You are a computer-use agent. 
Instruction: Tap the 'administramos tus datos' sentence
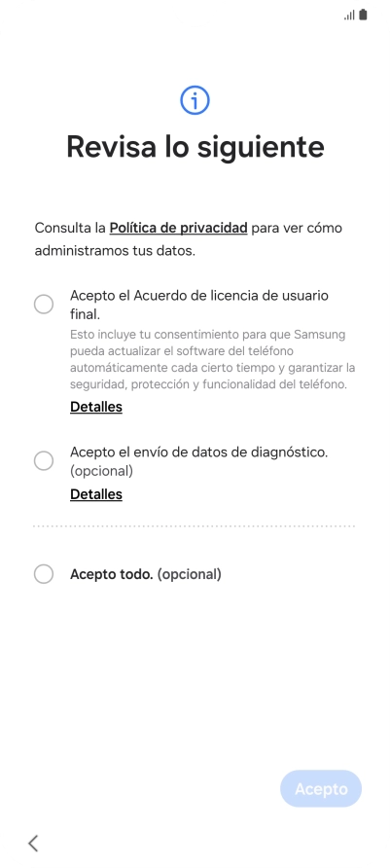pyautogui.click(x=115, y=251)
